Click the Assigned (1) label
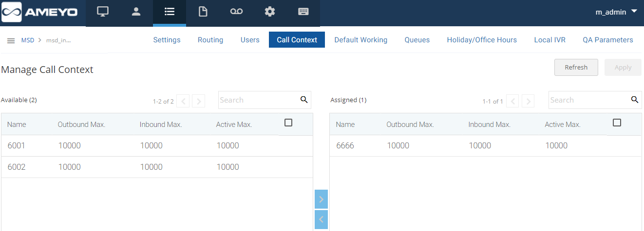Viewport: 644px width, 231px height. 348,100
